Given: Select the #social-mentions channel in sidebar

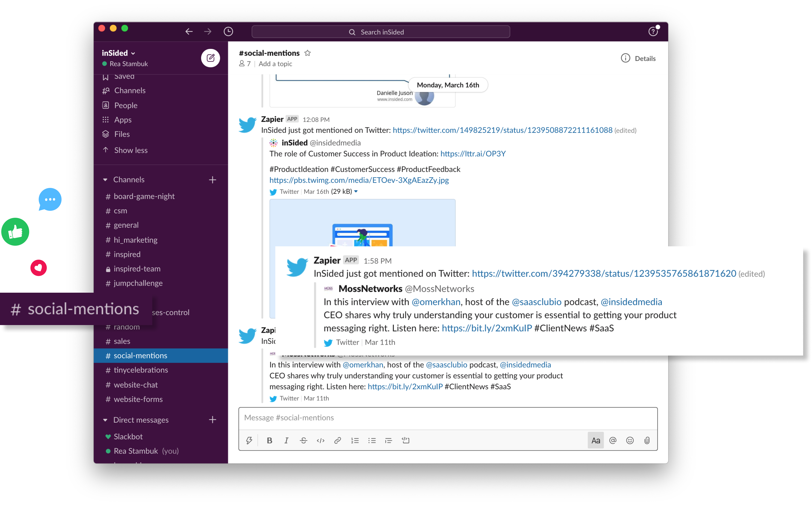Looking at the screenshot, I should (161, 356).
